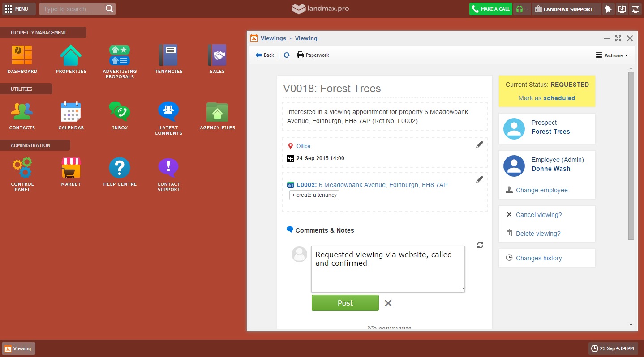Open the Market shop icon
This screenshot has width=644, height=357.
(x=71, y=168)
